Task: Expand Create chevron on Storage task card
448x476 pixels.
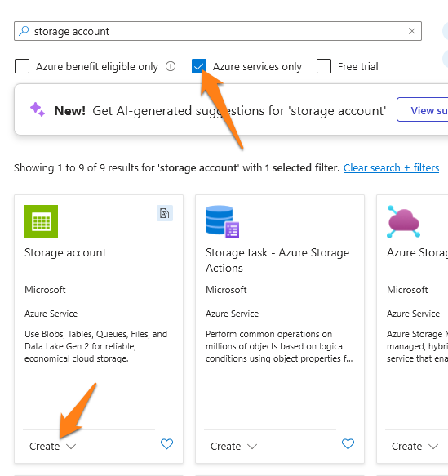Action: click(252, 447)
